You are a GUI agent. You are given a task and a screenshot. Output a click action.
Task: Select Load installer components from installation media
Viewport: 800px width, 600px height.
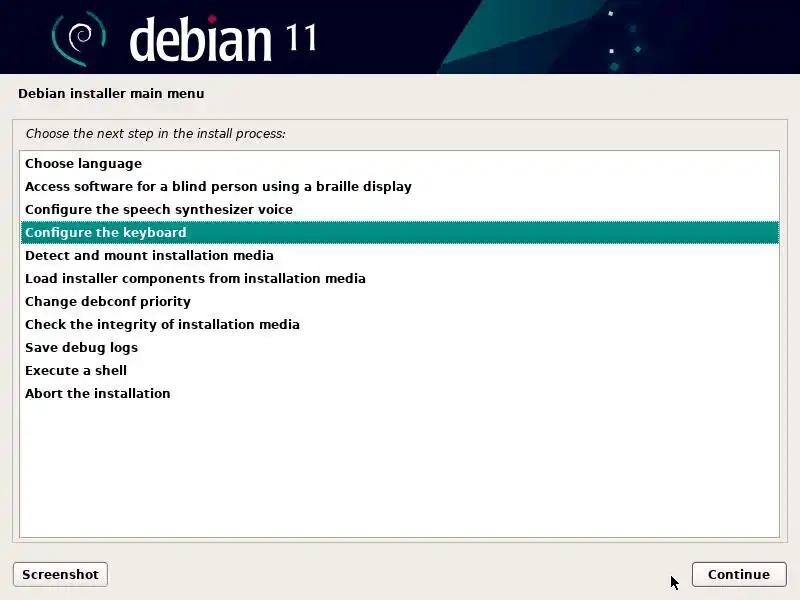[399, 278]
